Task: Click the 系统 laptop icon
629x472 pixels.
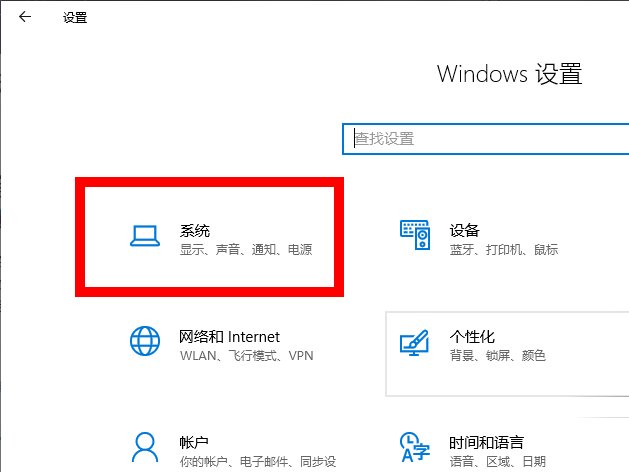Action: click(x=145, y=236)
